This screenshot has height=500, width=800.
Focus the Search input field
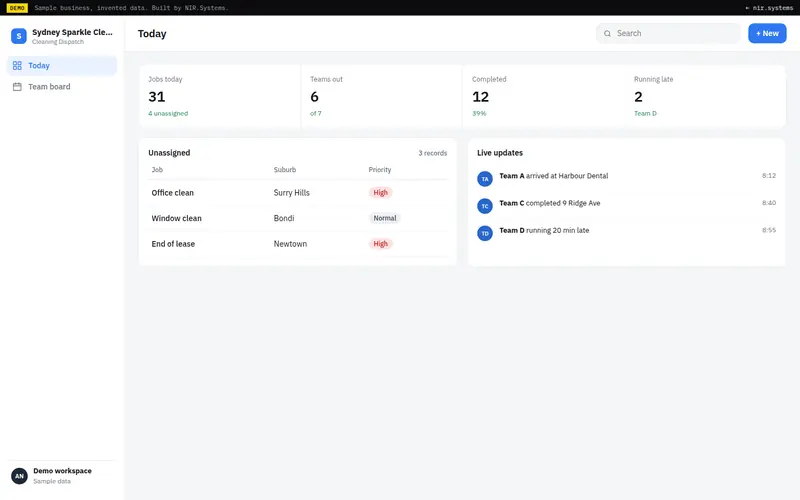668,33
